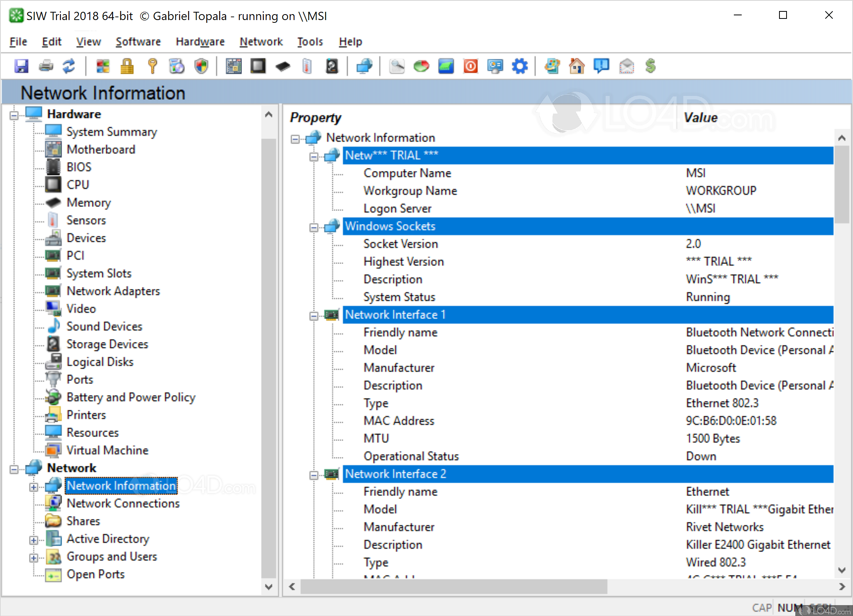Collapse the Network Interface 1 group

pyautogui.click(x=314, y=316)
